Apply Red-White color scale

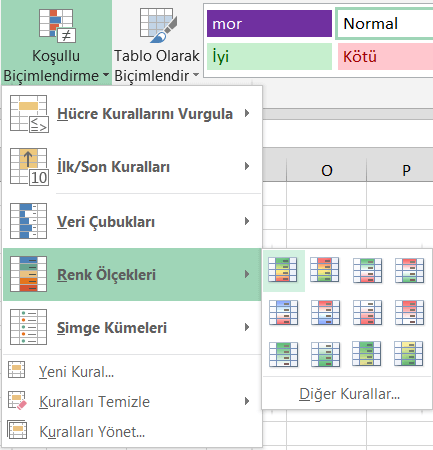coord(409,312)
